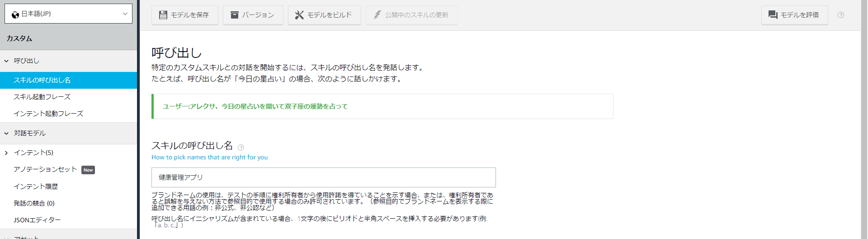
Task: Open How to pick names link
Action: click(x=210, y=157)
